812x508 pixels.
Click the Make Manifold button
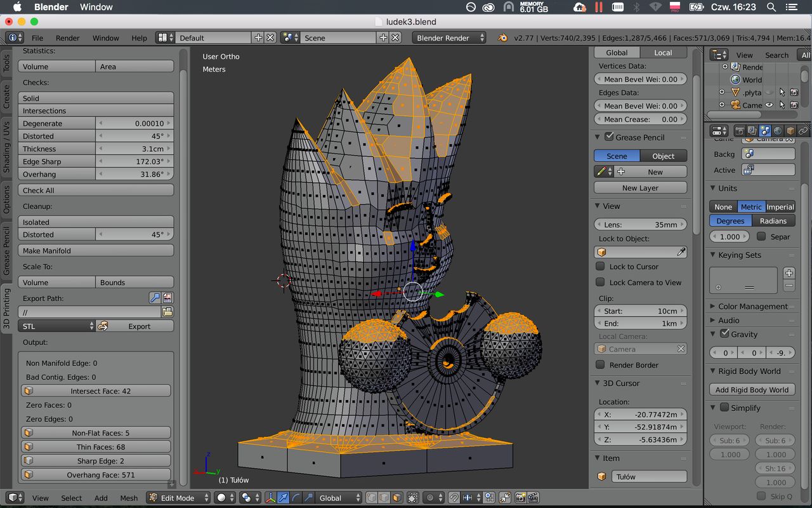click(x=96, y=251)
